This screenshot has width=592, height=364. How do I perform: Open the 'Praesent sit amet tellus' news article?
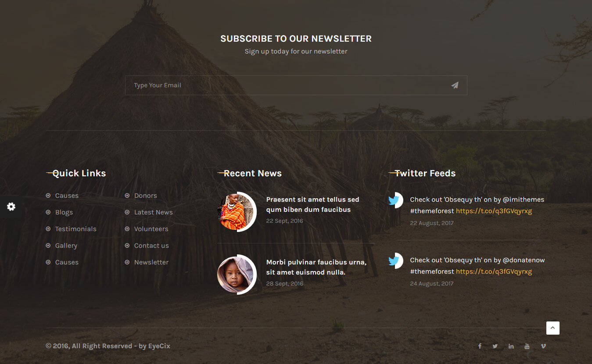point(312,204)
